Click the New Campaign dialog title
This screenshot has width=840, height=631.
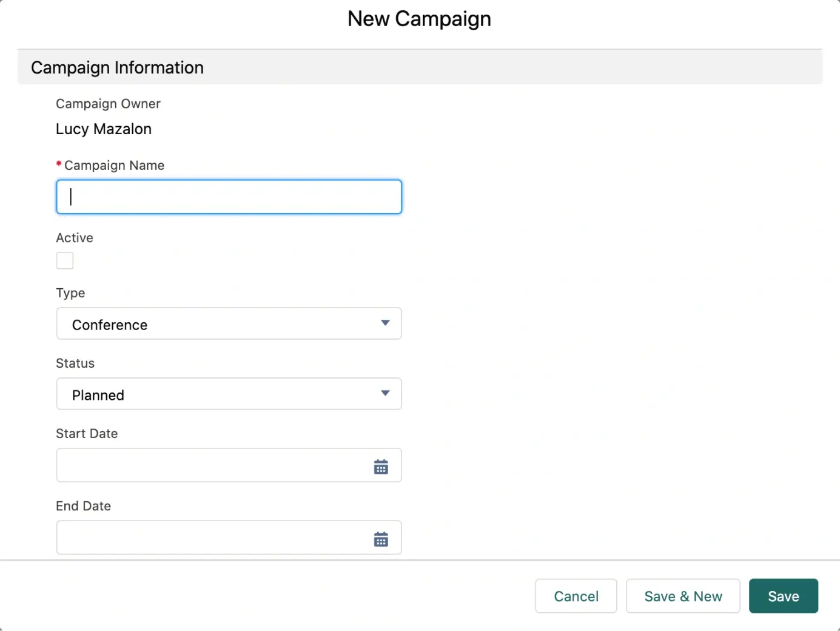click(419, 19)
